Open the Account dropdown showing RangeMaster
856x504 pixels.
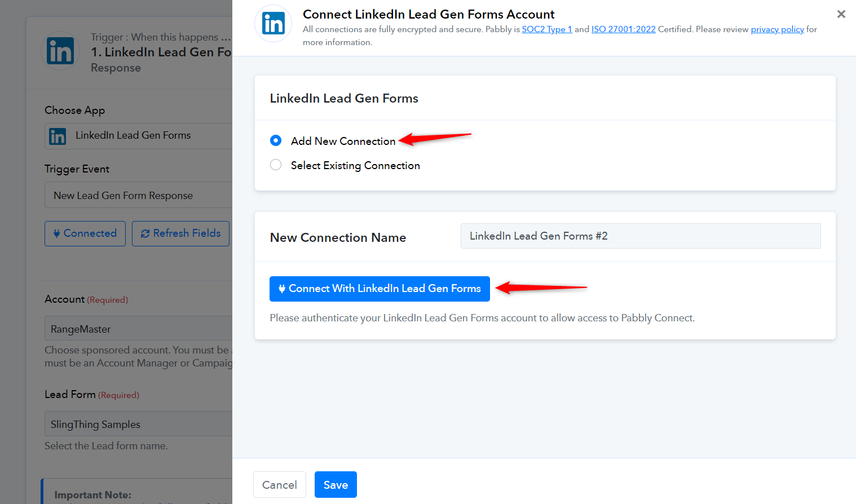(139, 329)
